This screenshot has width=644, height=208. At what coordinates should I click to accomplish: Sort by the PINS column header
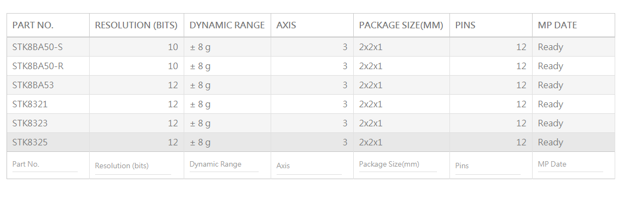tap(491, 25)
